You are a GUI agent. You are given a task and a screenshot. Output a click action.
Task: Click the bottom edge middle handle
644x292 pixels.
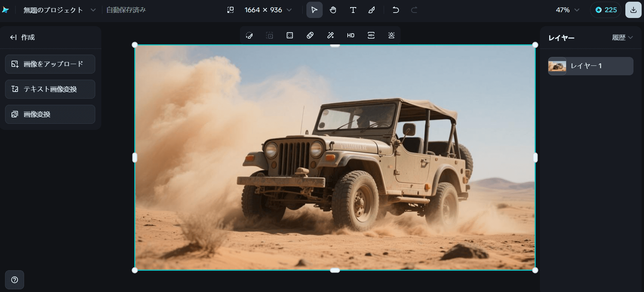[335, 270]
